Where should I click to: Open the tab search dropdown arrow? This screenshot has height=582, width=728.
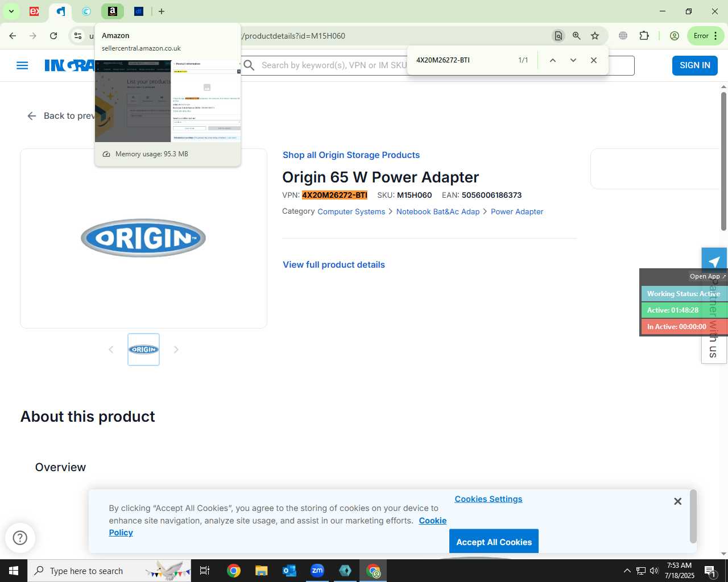11,11
